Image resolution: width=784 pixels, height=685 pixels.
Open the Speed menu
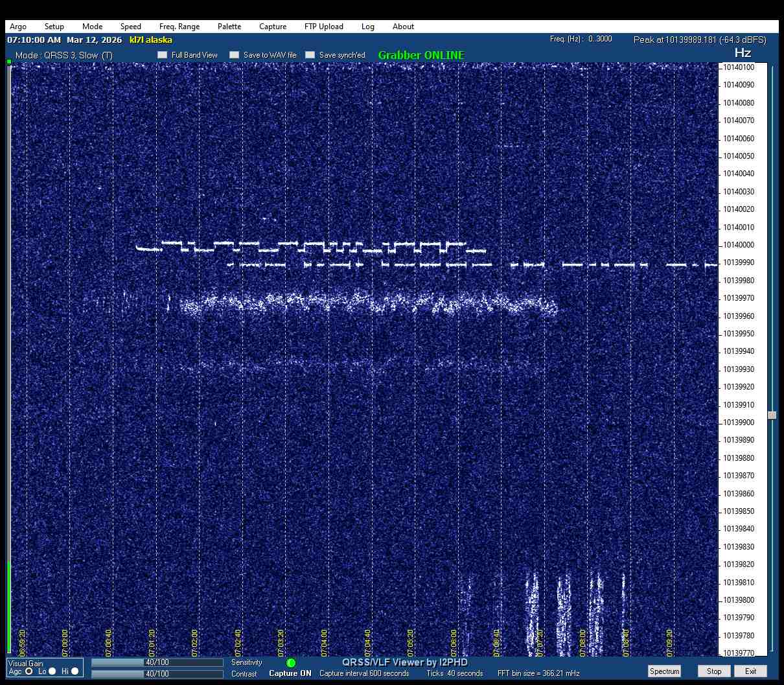pyautogui.click(x=130, y=27)
